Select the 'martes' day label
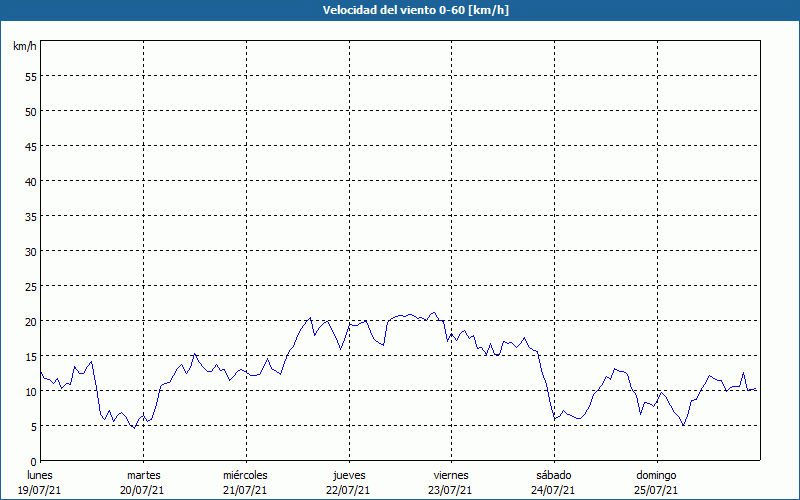 tap(143, 475)
